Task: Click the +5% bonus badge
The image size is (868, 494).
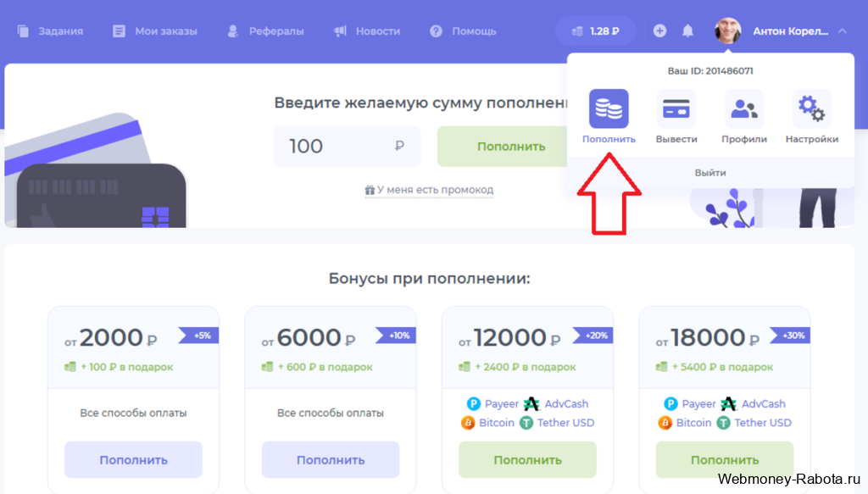Action: pyautogui.click(x=198, y=336)
